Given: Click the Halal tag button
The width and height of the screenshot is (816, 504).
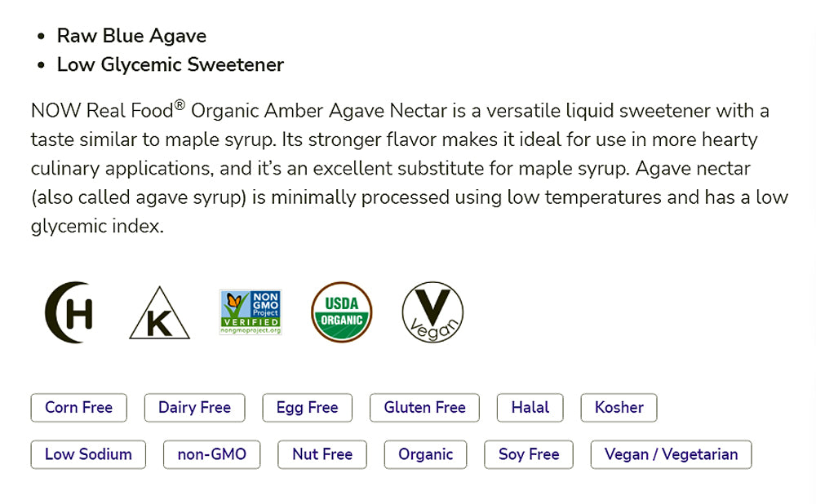Looking at the screenshot, I should (x=530, y=408).
